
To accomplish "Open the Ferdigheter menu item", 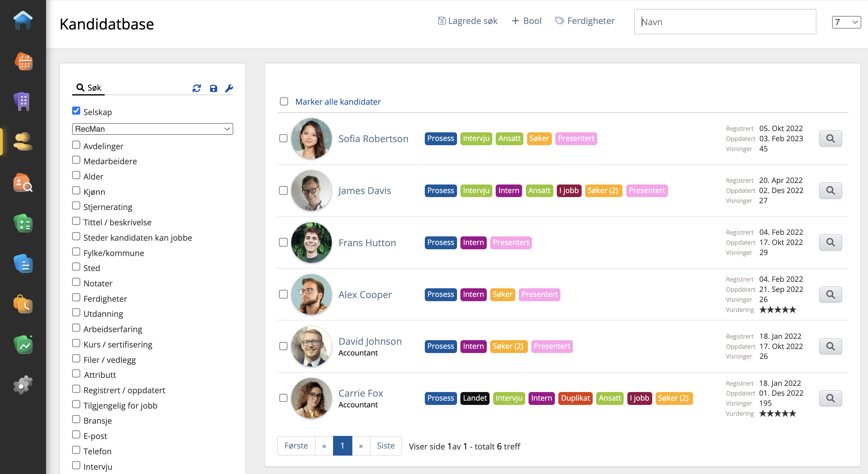I will pyautogui.click(x=585, y=21).
